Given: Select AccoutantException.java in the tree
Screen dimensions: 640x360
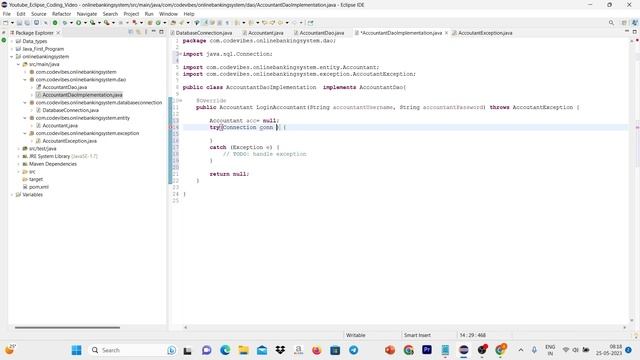Looking at the screenshot, I should [x=69, y=141].
